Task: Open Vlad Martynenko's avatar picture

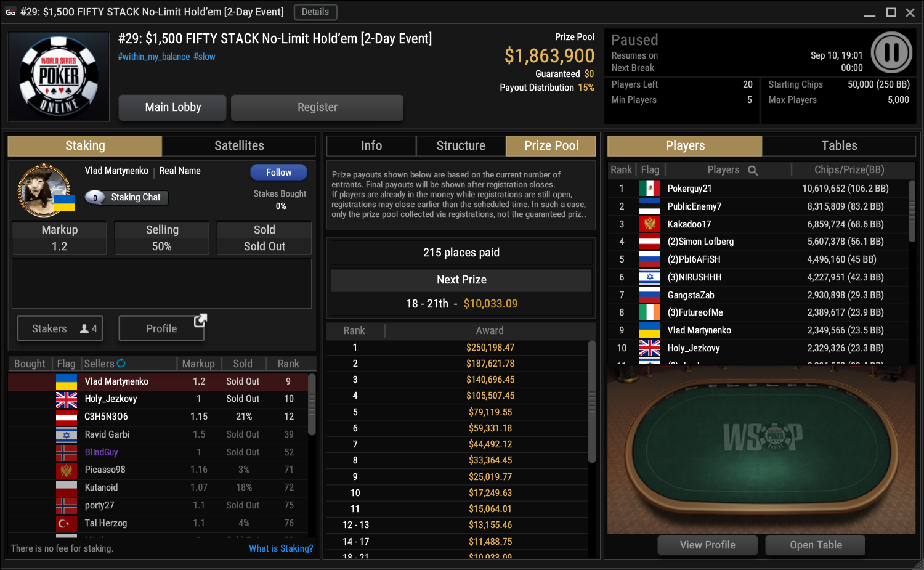Action: (44, 190)
